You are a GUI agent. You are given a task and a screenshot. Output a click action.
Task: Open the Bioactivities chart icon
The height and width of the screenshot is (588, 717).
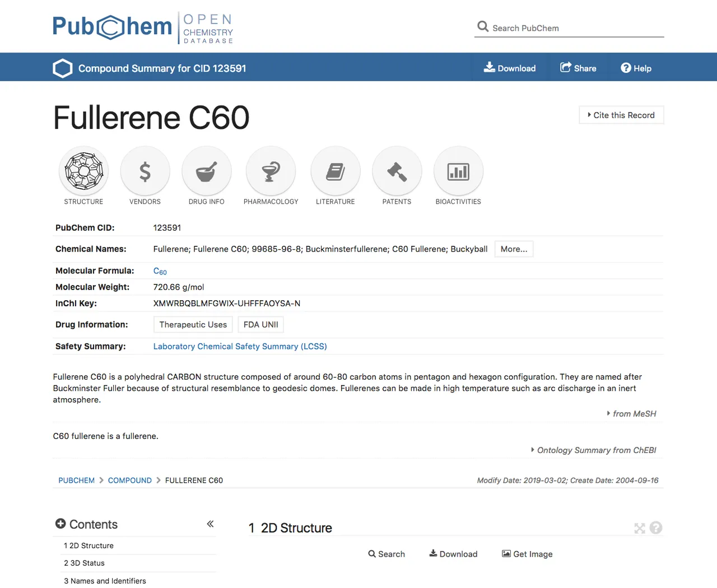[458, 171]
